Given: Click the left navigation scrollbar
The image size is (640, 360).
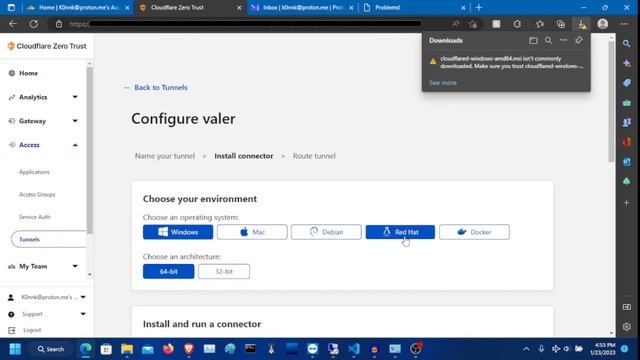Looking at the screenshot, I should [x=89, y=150].
